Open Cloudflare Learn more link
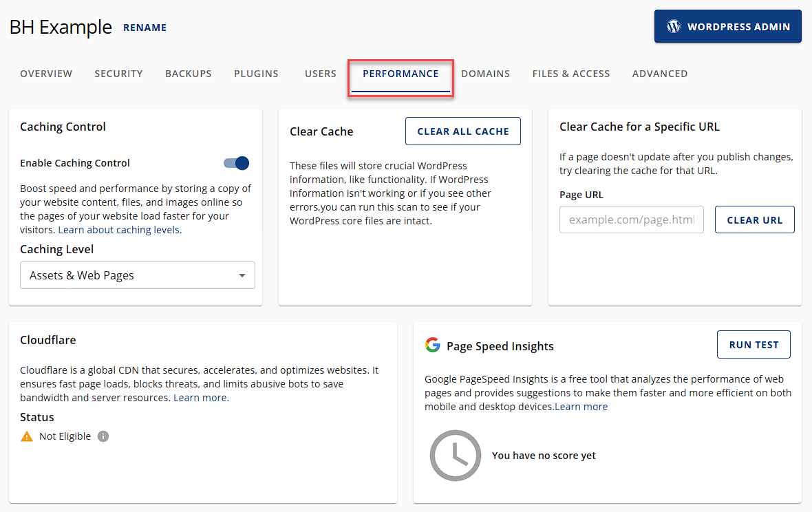The width and height of the screenshot is (812, 512). point(201,398)
